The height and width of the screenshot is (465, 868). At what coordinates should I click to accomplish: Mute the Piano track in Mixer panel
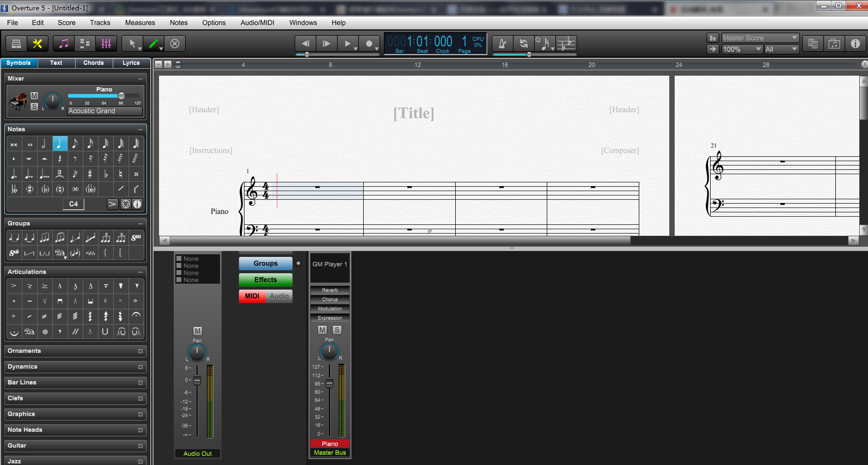[34, 96]
